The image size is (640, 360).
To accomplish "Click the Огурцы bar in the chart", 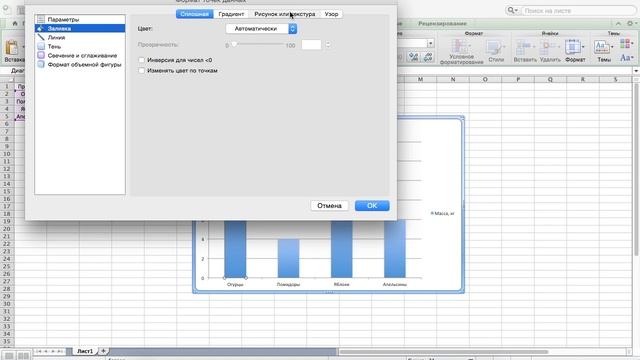I will pos(235,249).
